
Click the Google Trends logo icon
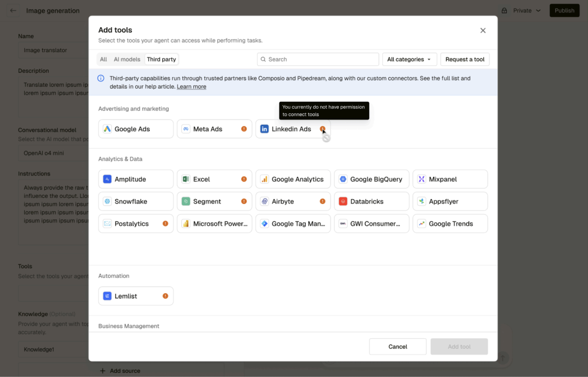click(x=422, y=224)
